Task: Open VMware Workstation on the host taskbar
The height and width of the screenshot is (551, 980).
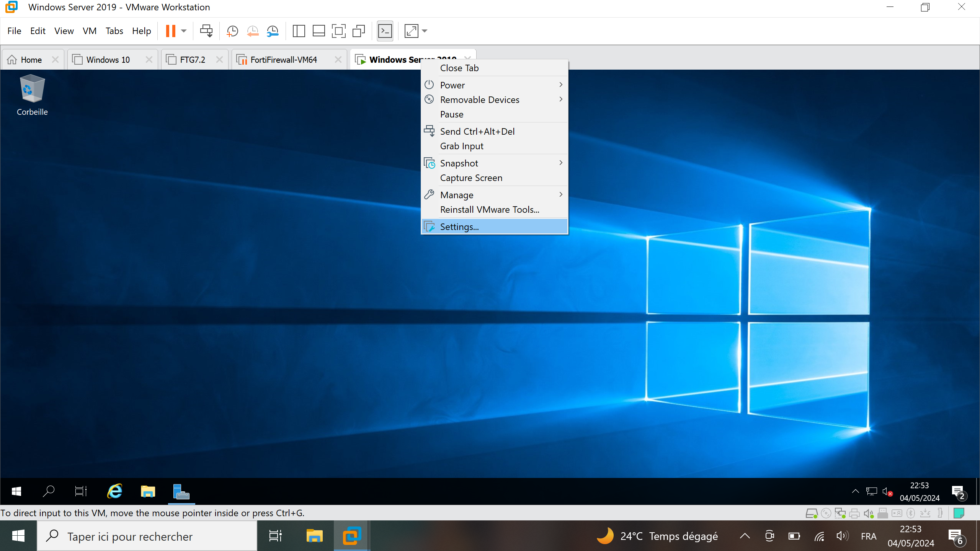Action: tap(352, 536)
